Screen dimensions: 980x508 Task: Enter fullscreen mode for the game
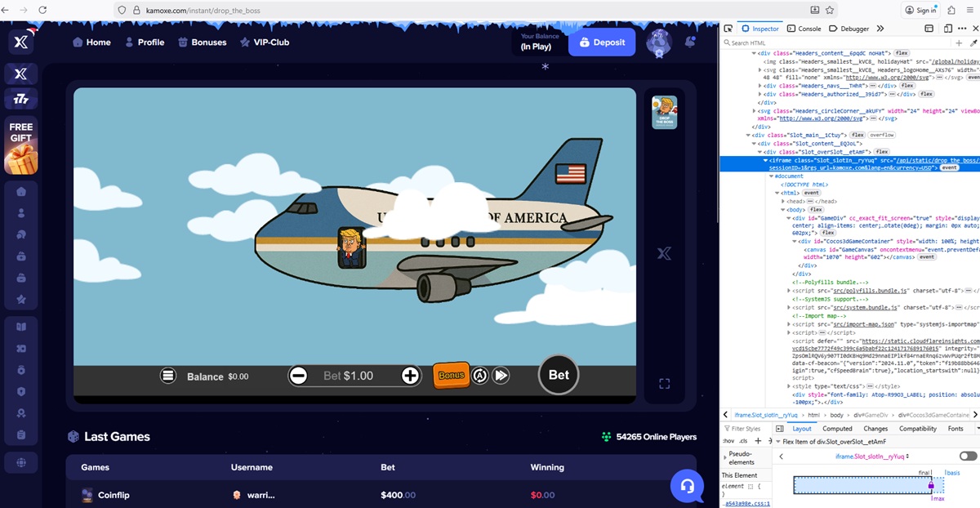tap(664, 384)
